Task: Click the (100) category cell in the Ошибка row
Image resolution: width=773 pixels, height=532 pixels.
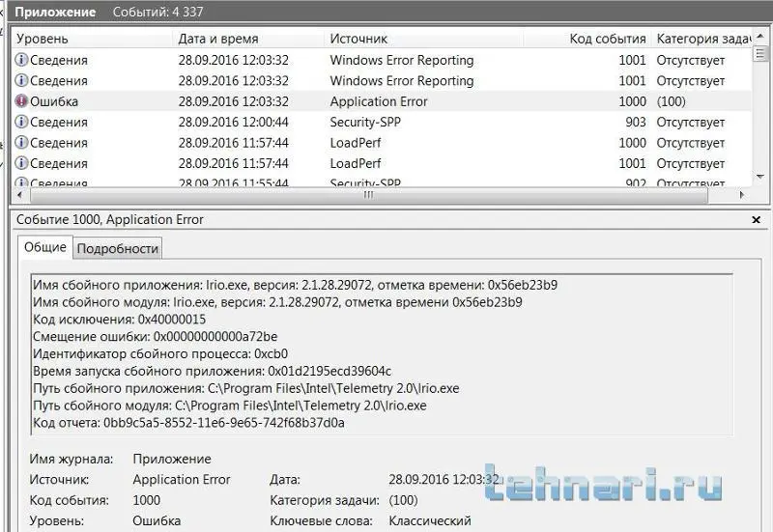Action: (671, 101)
